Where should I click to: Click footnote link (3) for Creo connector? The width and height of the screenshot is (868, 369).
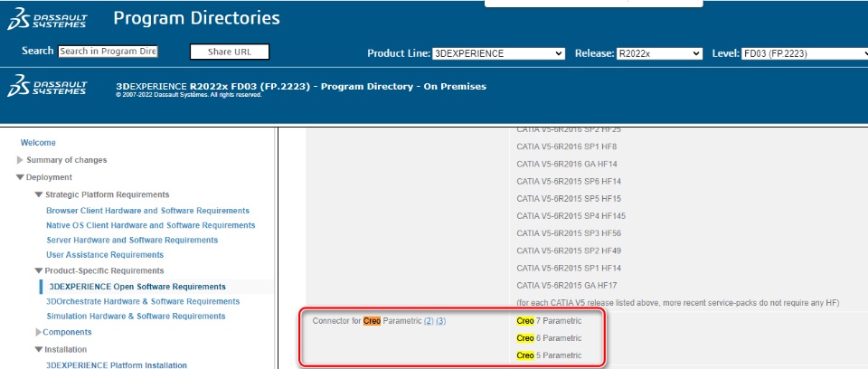(440, 321)
